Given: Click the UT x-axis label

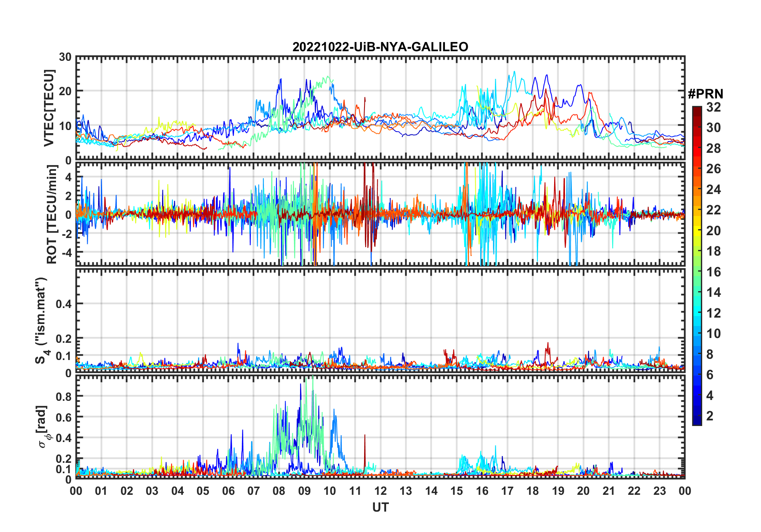Looking at the screenshot, I should [x=380, y=507].
